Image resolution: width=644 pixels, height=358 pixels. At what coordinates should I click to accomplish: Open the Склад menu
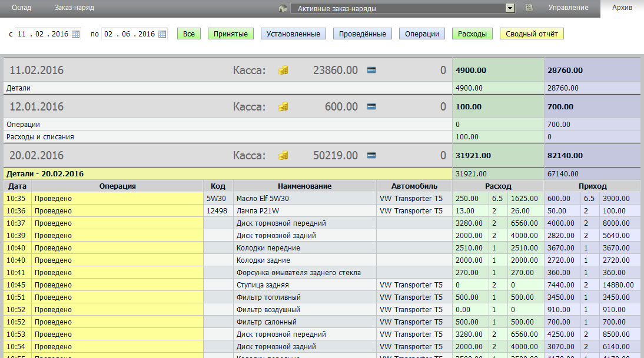(21, 8)
